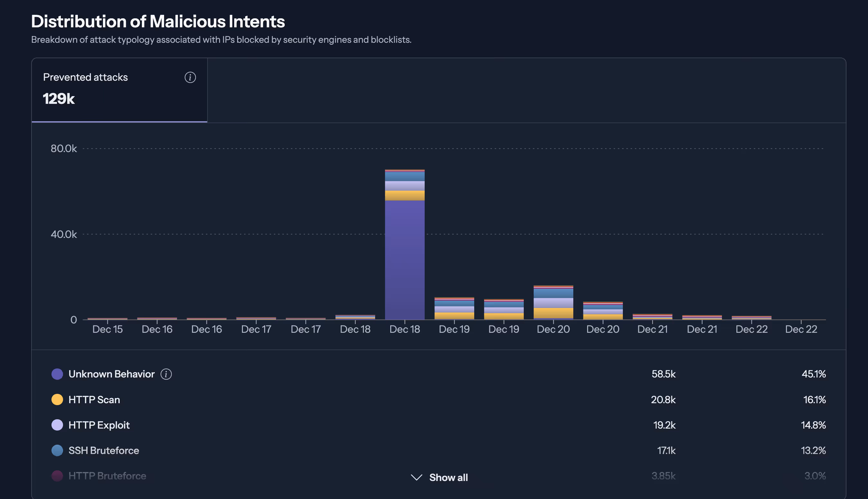Click the 129k prevented attacks value

pos(59,99)
